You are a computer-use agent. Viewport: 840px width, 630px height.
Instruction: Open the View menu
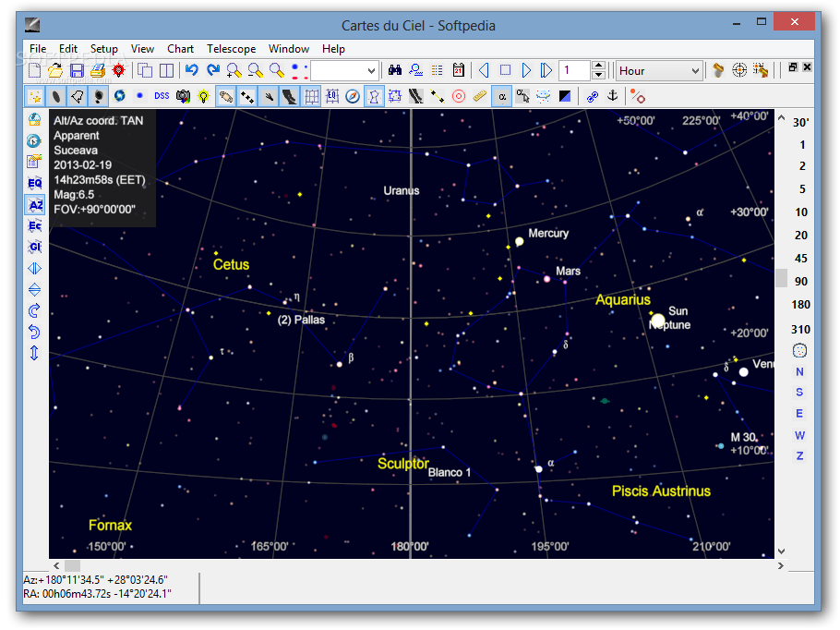142,49
